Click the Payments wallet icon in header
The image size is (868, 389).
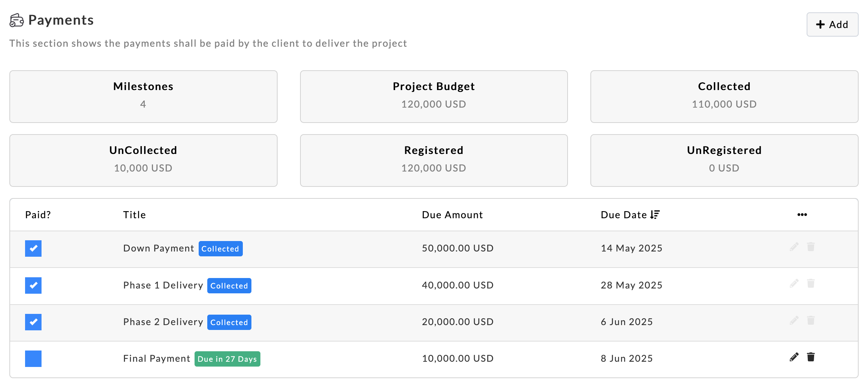point(16,20)
